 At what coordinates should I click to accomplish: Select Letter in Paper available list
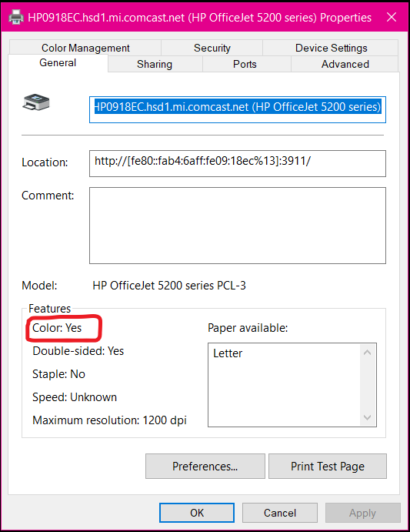click(x=228, y=353)
